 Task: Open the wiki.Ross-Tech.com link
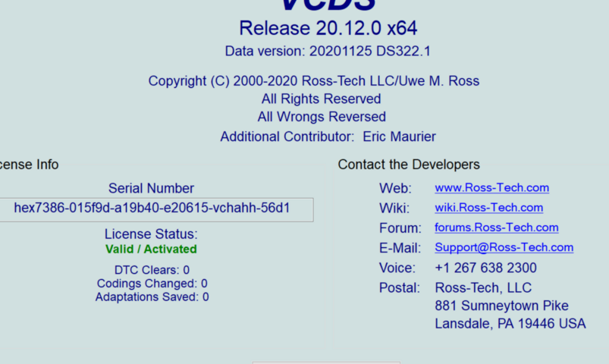(x=488, y=208)
